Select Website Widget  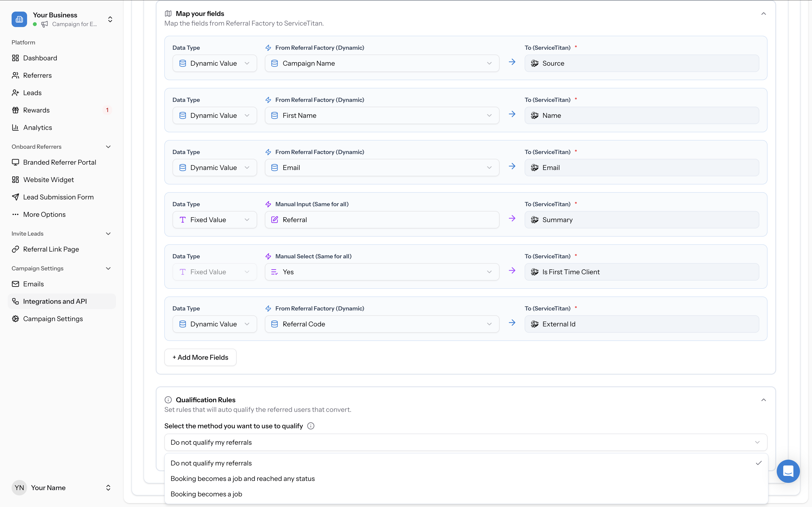coord(48,179)
